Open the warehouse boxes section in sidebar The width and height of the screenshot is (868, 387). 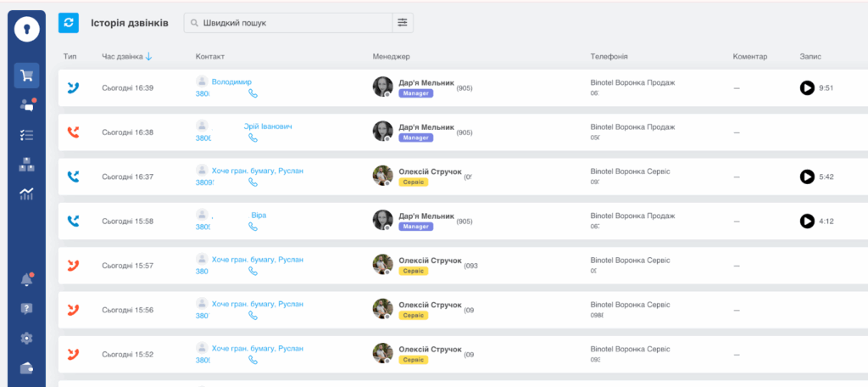26,165
